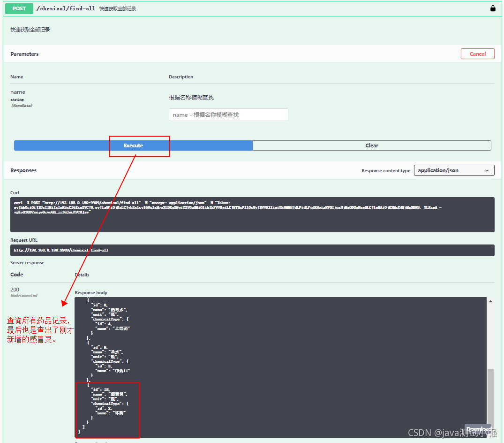
Task: Click the "name" parameter label
Action: [x=18, y=92]
